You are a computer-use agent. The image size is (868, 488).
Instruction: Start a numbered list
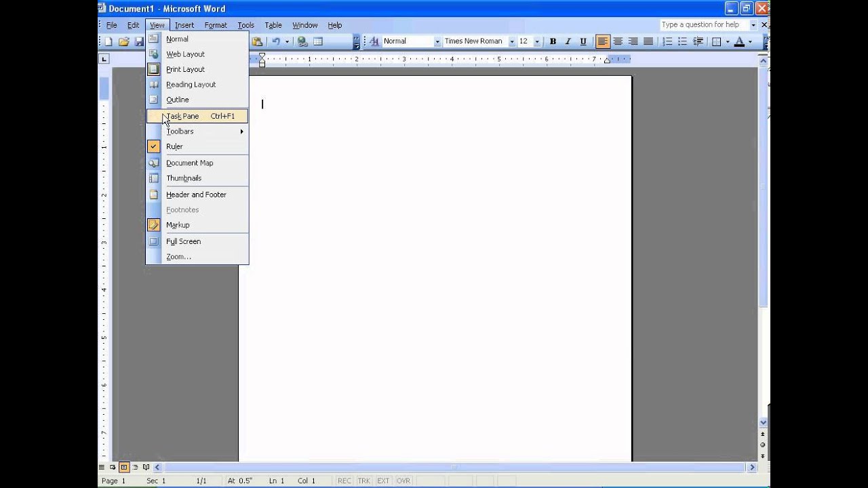pos(667,41)
